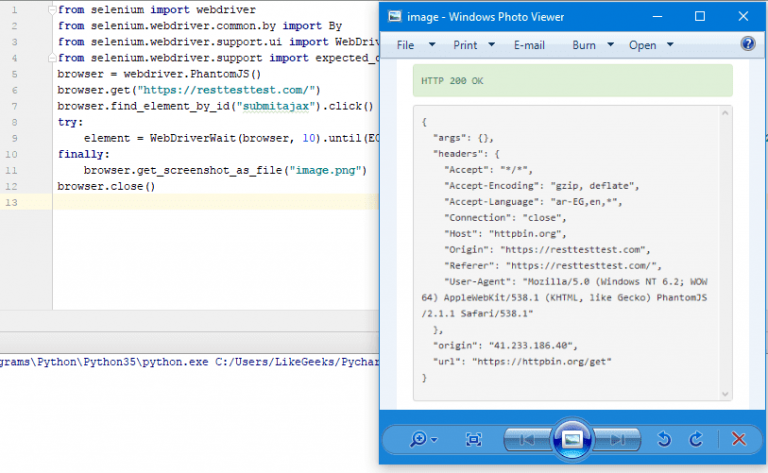Viewport: 768px width, 473px height.
Task: Click the Photo Viewer title bar app icon
Action: [x=394, y=17]
